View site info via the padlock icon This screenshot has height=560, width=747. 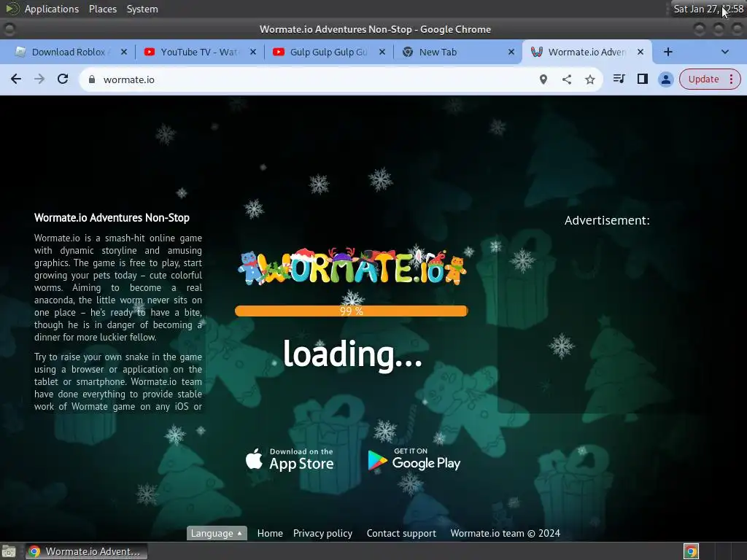(x=92, y=79)
